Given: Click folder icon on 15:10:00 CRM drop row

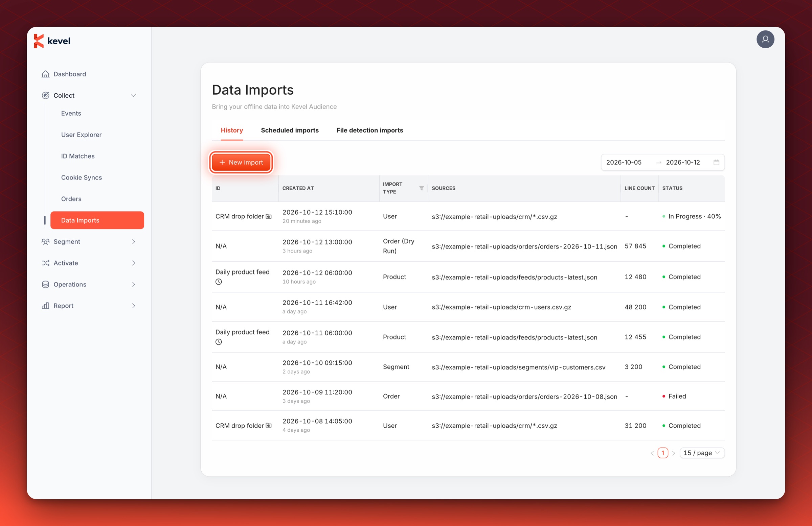Looking at the screenshot, I should 269,216.
